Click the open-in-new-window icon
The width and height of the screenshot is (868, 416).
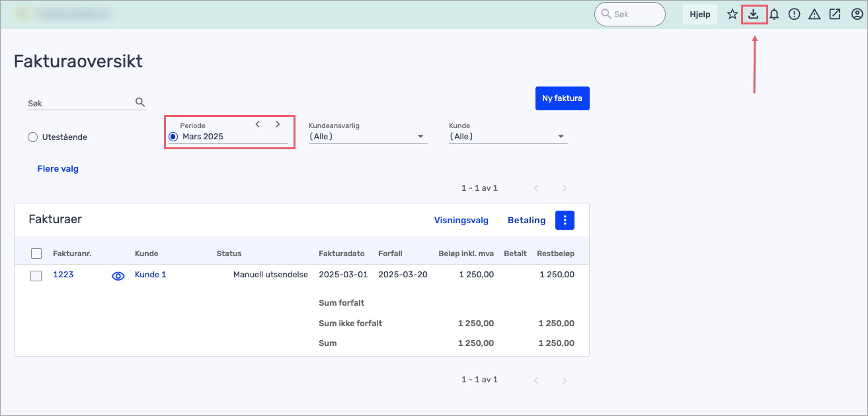pos(835,14)
